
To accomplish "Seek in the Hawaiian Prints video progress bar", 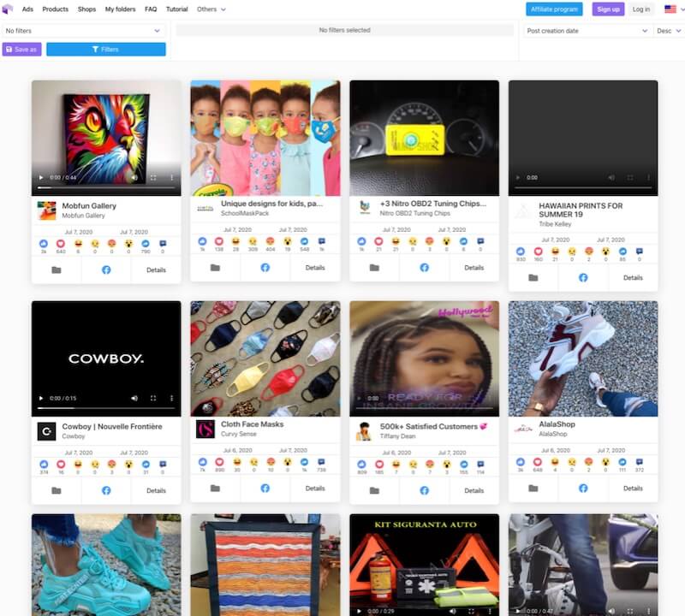I will click(x=583, y=187).
